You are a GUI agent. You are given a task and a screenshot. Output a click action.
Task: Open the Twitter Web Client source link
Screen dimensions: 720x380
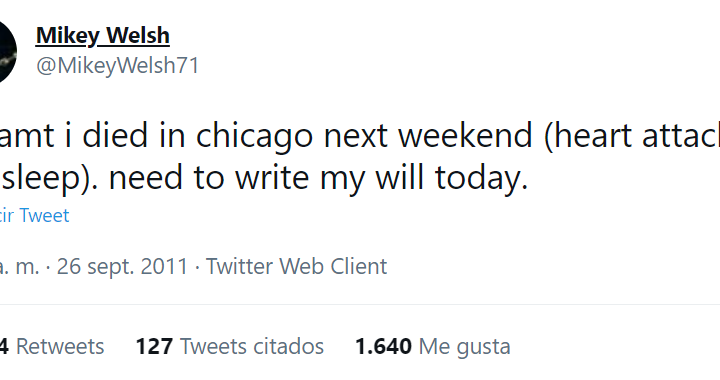tap(297, 266)
